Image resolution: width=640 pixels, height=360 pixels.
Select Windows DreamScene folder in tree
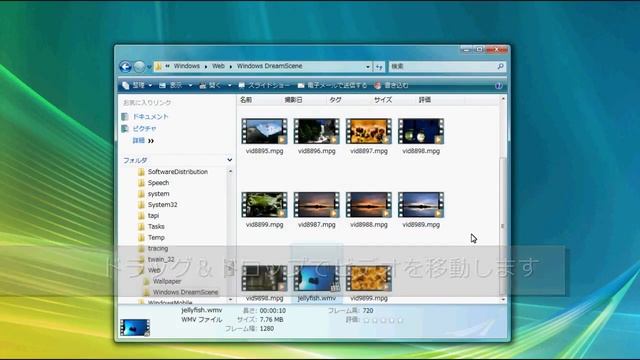185,292
